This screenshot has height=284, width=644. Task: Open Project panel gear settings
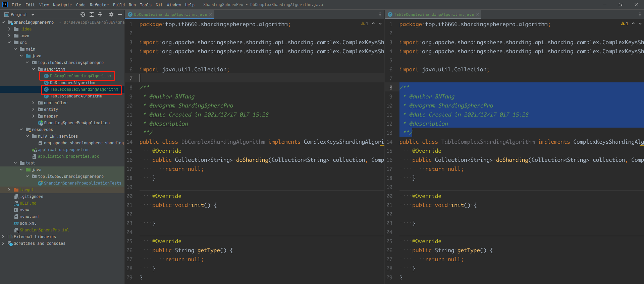[x=111, y=14]
